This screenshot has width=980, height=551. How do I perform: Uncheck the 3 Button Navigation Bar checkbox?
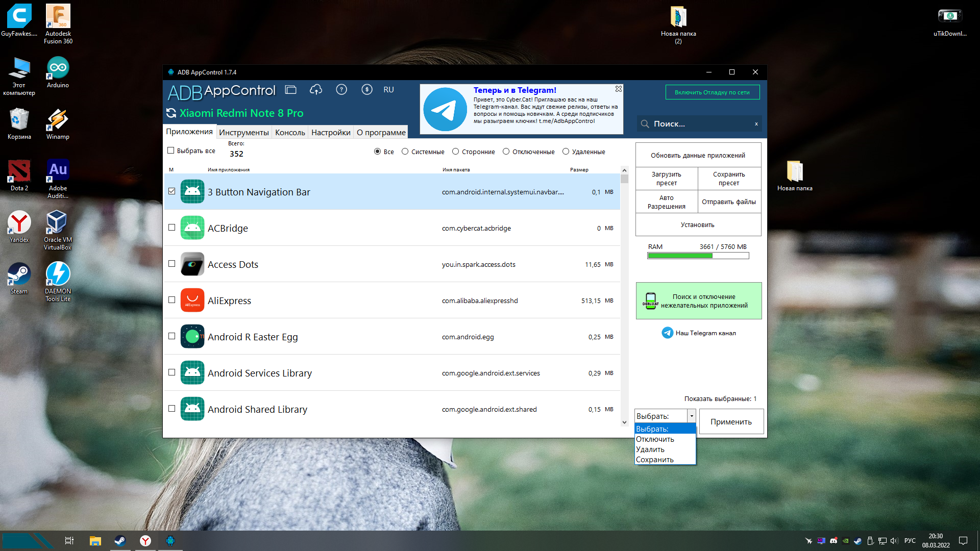172,191
